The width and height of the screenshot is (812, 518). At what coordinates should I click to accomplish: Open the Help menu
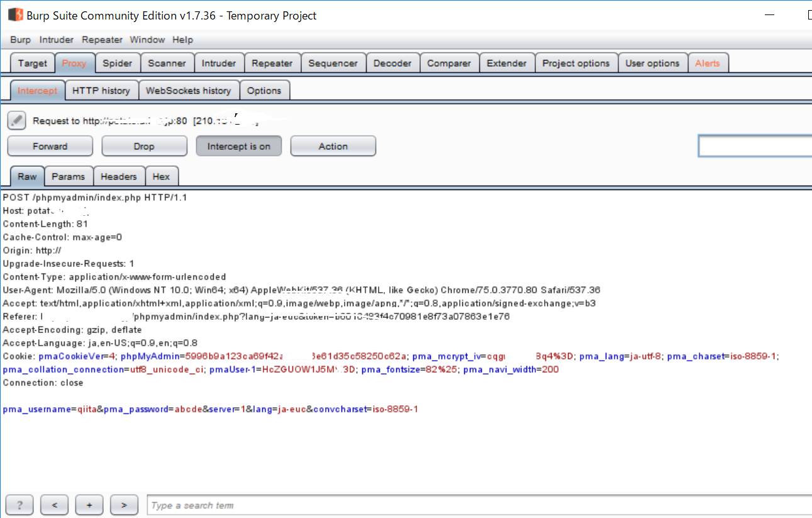tap(182, 40)
